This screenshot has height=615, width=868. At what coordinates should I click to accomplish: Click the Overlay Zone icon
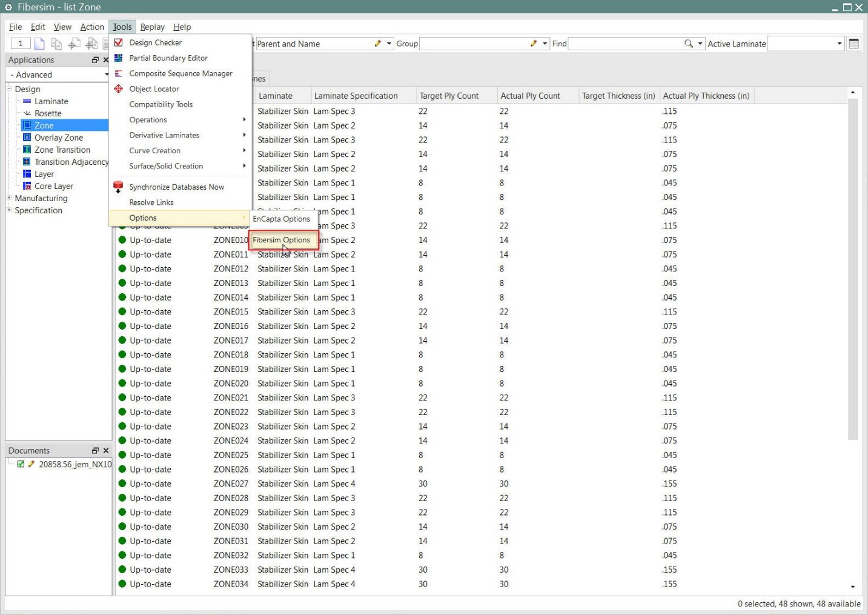pos(27,138)
